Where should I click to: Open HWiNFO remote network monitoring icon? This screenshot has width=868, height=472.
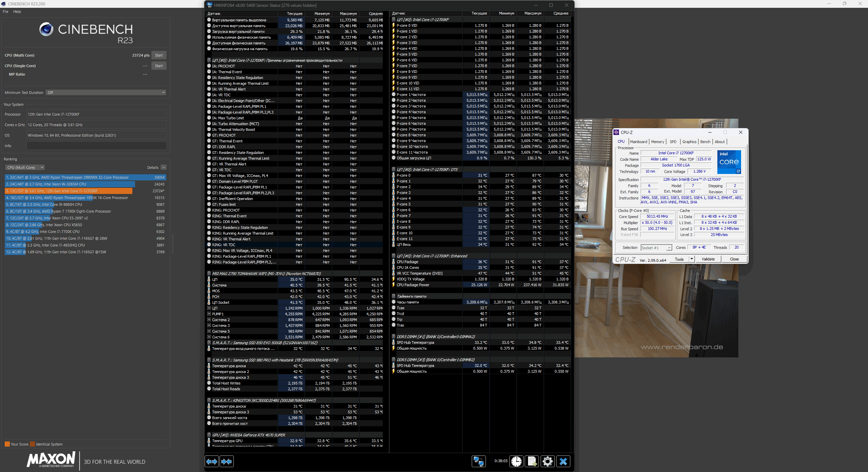(478, 461)
